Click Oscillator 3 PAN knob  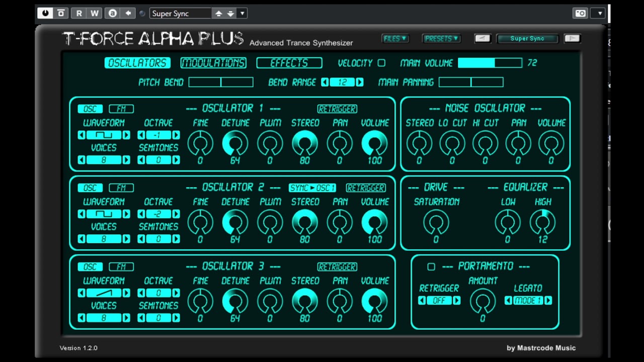tap(340, 301)
